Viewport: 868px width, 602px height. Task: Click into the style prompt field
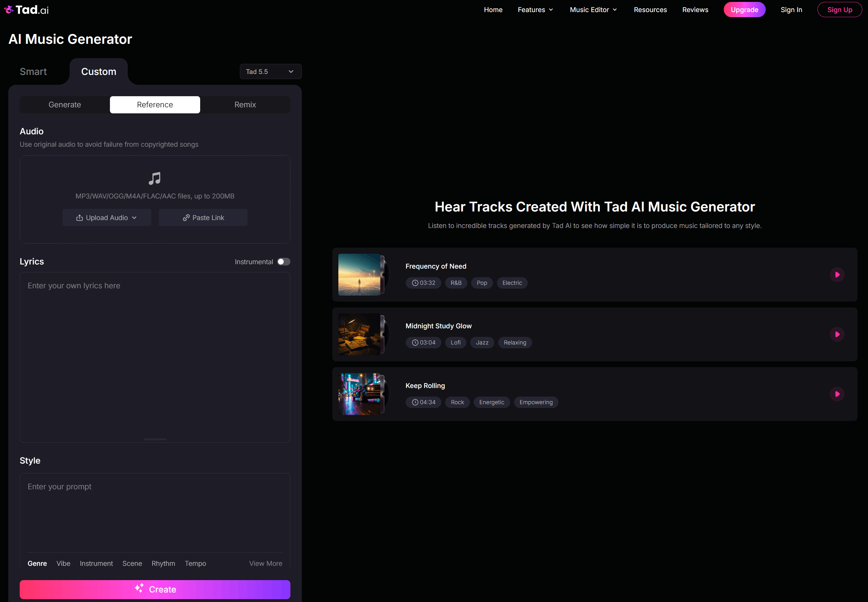click(155, 513)
